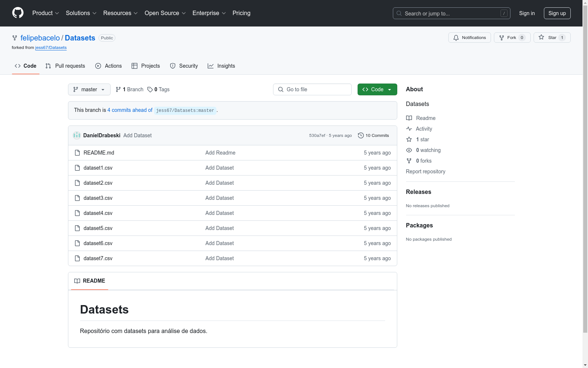Open the README.md file link
This screenshot has width=588, height=368.
[x=99, y=153]
